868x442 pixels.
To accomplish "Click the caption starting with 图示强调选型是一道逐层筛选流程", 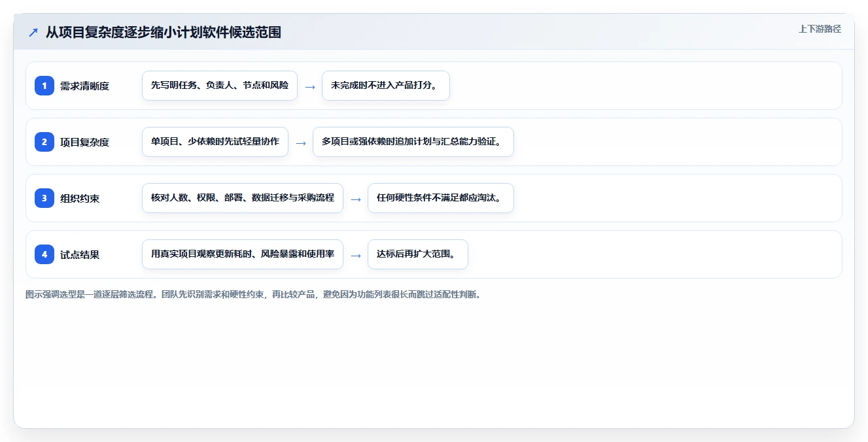I will pos(254,294).
